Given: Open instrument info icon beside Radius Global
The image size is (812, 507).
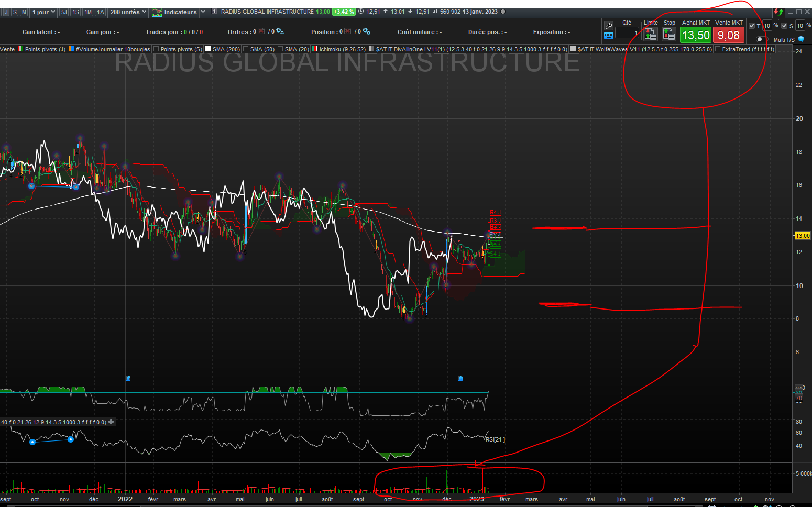Looking at the screenshot, I should click(x=214, y=12).
